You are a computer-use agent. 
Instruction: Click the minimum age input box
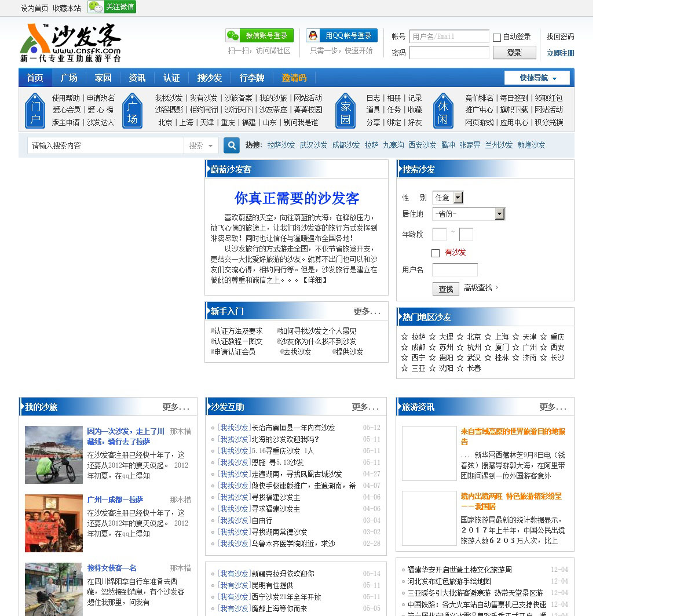click(440, 234)
